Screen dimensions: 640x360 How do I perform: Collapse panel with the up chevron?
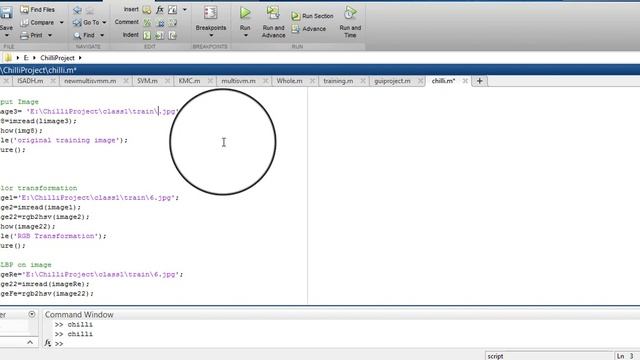tap(30, 342)
